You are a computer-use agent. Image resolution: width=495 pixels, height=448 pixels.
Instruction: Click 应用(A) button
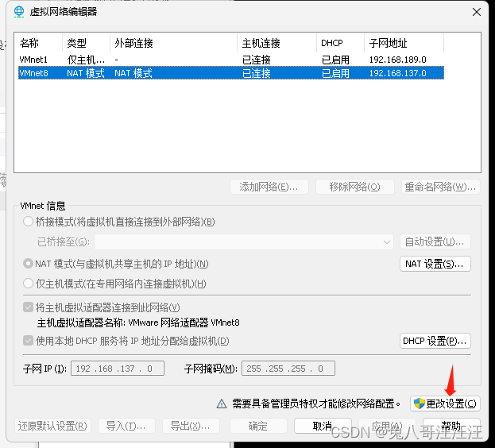[387, 426]
